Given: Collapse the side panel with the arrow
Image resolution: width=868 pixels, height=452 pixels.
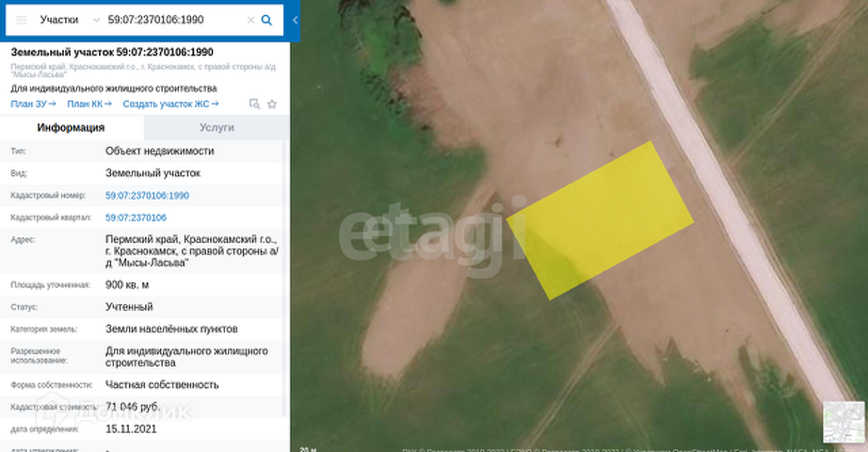Looking at the screenshot, I should [295, 20].
